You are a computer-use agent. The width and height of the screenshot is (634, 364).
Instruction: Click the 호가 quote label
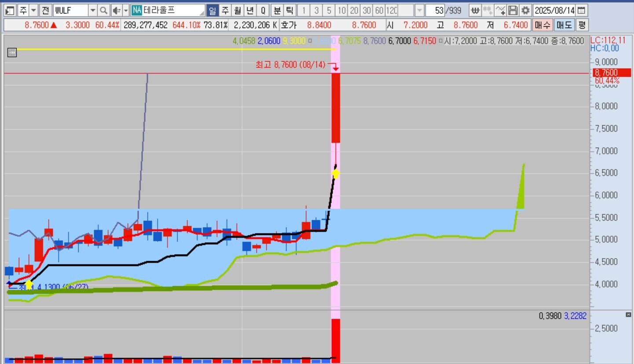288,25
